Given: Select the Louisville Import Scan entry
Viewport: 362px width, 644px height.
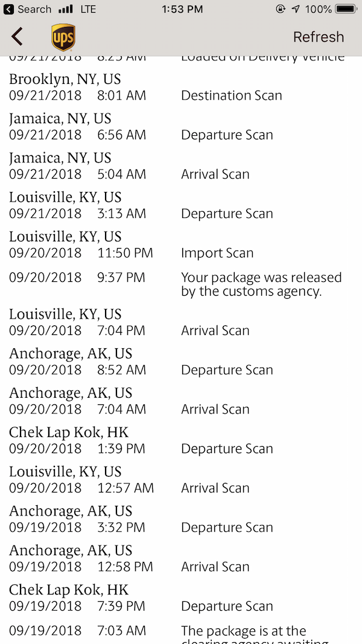Looking at the screenshot, I should tap(181, 245).
